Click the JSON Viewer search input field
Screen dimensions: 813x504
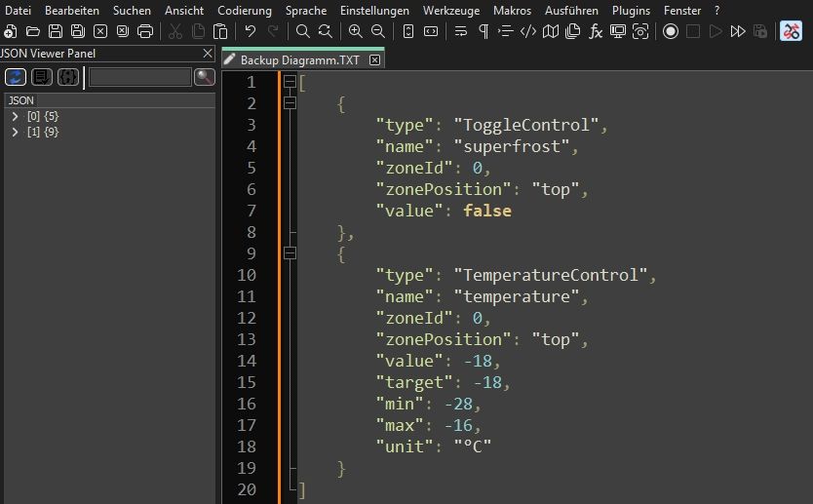[x=140, y=76]
